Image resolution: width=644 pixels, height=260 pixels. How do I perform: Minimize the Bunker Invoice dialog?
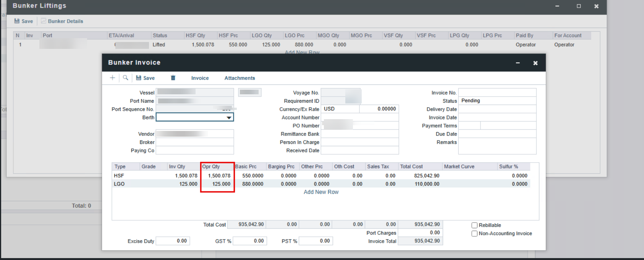point(518,63)
